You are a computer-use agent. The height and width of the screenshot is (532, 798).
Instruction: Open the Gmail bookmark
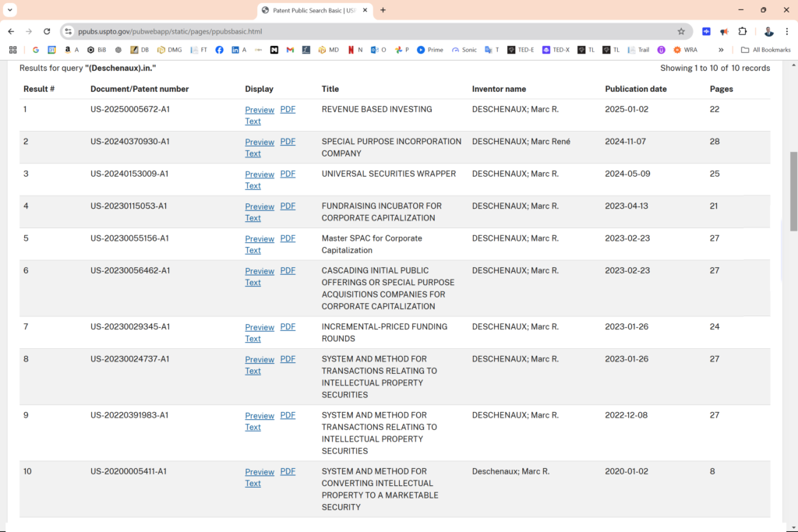tap(290, 50)
